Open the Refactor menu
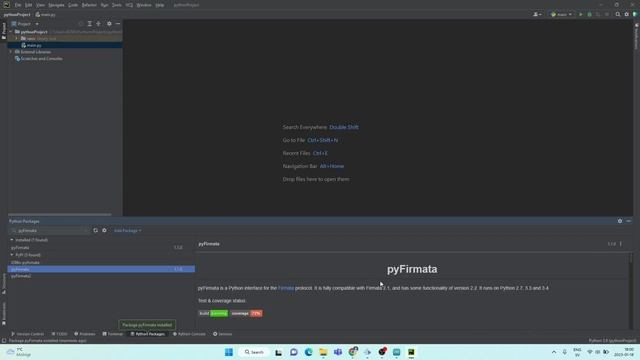640x360 pixels. [x=89, y=5]
